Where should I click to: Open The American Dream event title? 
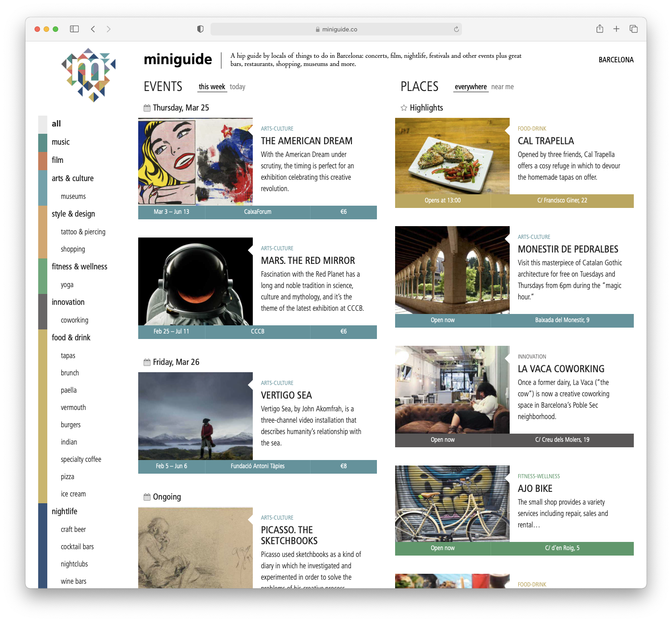(x=306, y=141)
